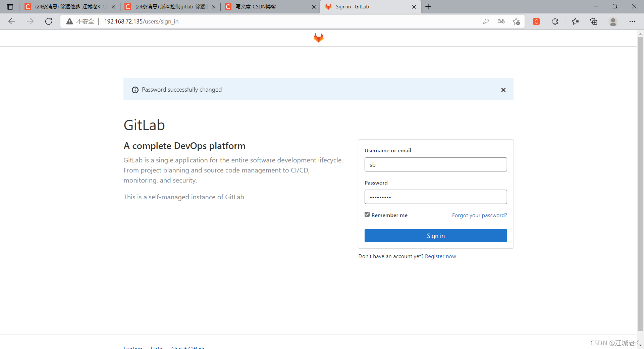The height and width of the screenshot is (349, 644).
Task: Open a new browser tab with plus
Action: coord(428,7)
